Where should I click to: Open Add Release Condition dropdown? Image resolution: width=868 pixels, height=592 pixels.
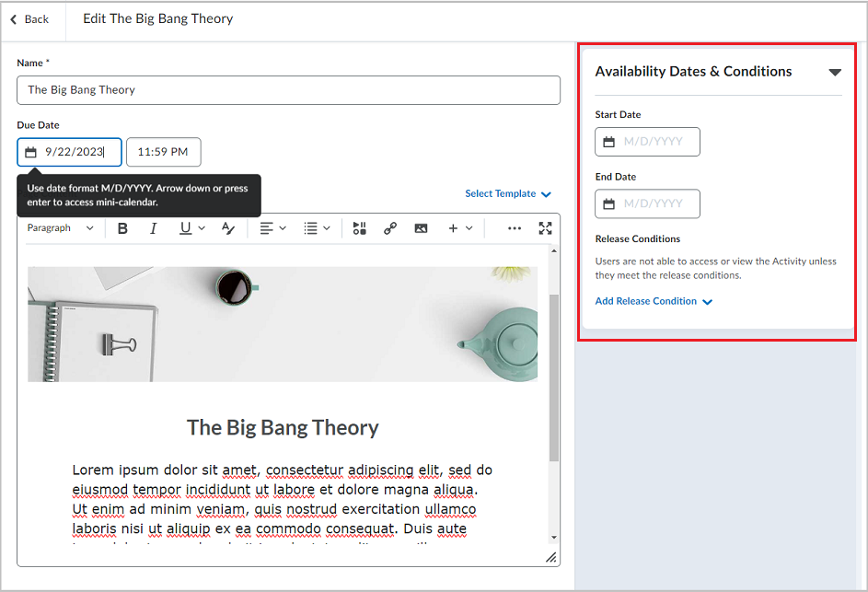pyautogui.click(x=654, y=301)
